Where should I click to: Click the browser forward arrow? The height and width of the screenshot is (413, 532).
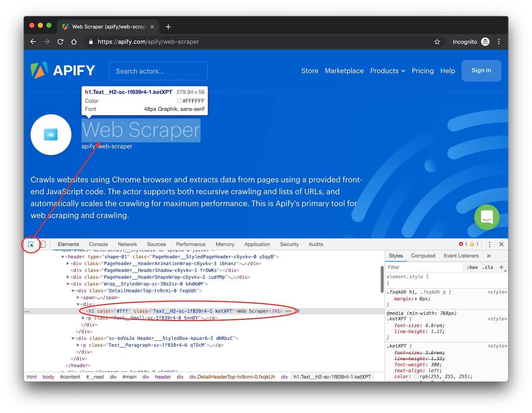(x=47, y=42)
